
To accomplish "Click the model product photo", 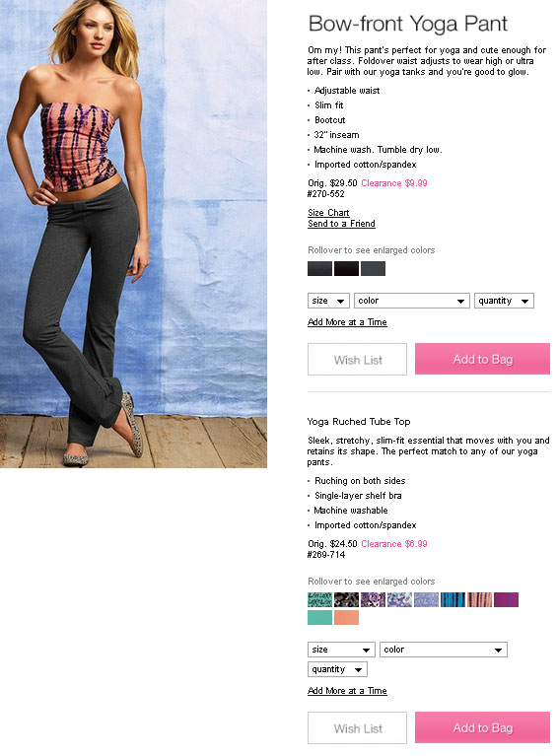I will 134,234.
